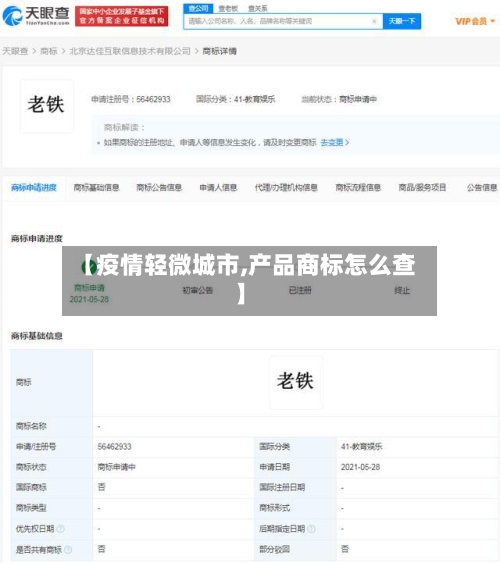Click the 终止 progress step
500x563 pixels.
(402, 290)
